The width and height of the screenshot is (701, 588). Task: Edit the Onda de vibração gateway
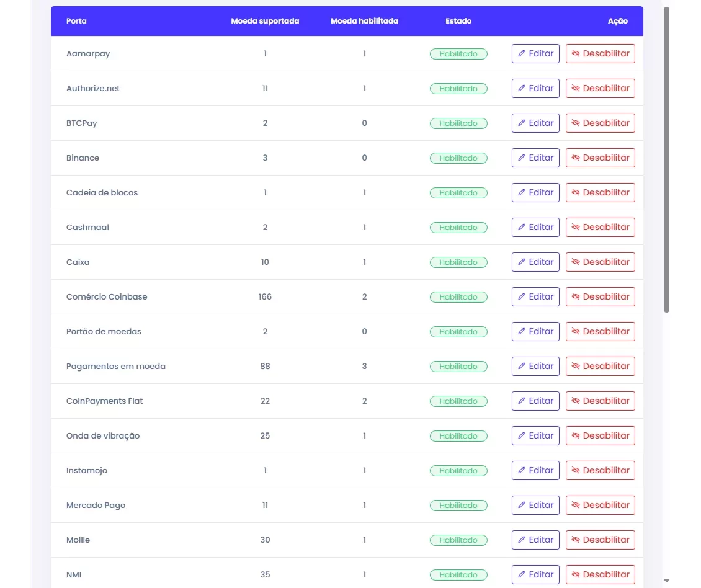[x=535, y=436]
